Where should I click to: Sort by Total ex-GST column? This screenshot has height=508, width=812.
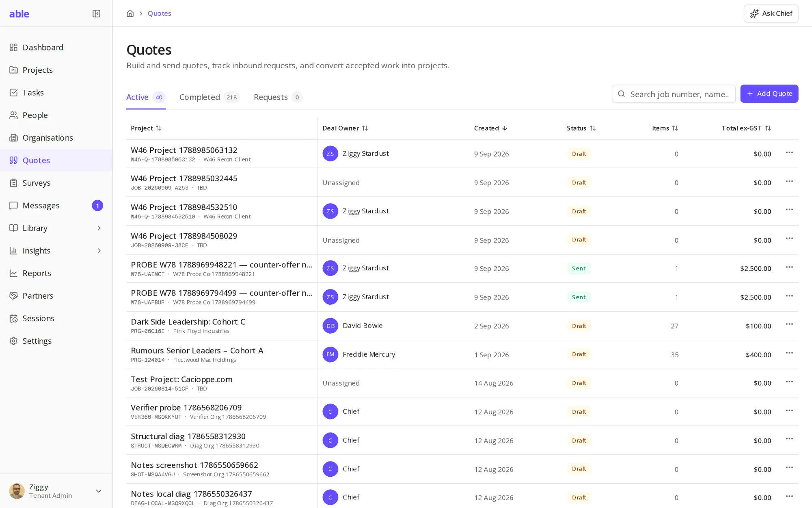point(746,128)
